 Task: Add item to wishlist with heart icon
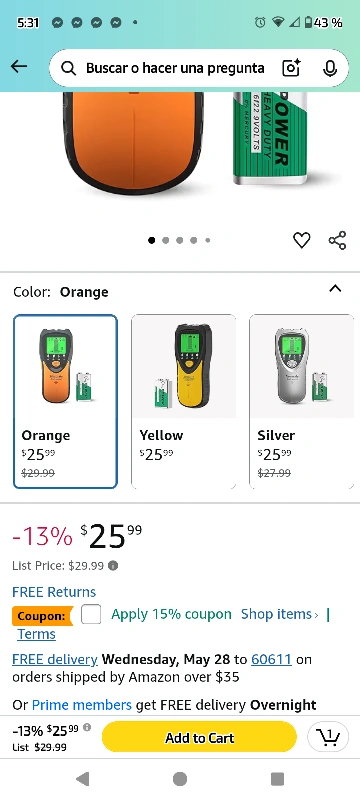pyautogui.click(x=301, y=240)
